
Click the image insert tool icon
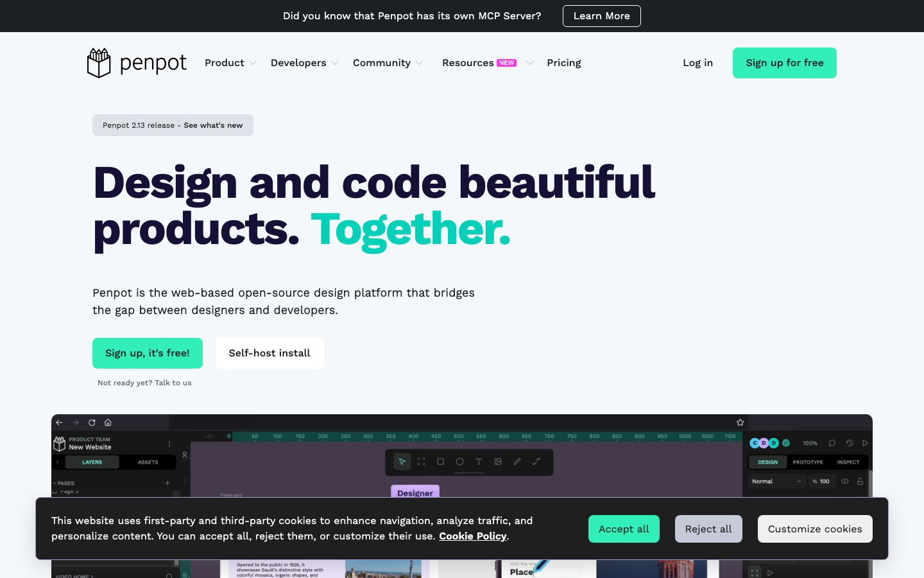[498, 462]
